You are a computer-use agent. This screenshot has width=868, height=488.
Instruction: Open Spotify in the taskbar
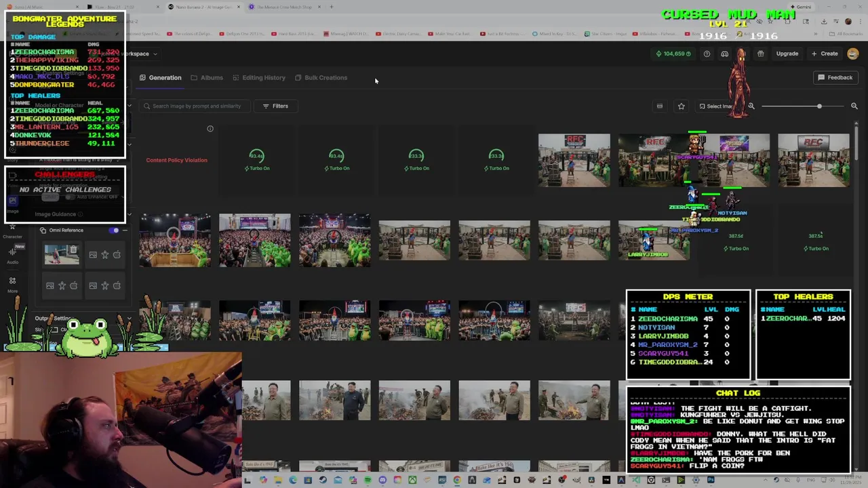368,481
